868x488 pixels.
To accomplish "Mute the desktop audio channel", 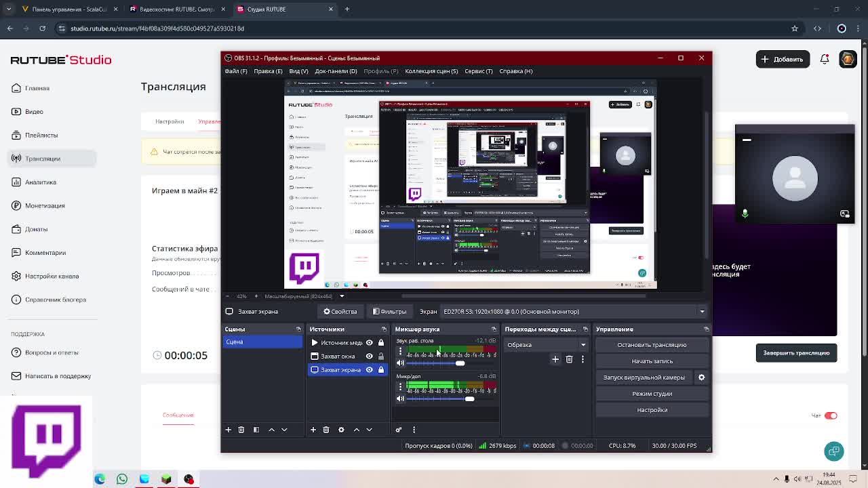I will click(x=400, y=363).
